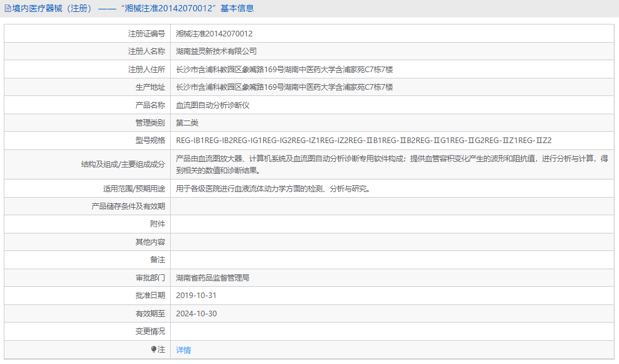
Task: Click the 产品名称 label
Action: [150, 105]
